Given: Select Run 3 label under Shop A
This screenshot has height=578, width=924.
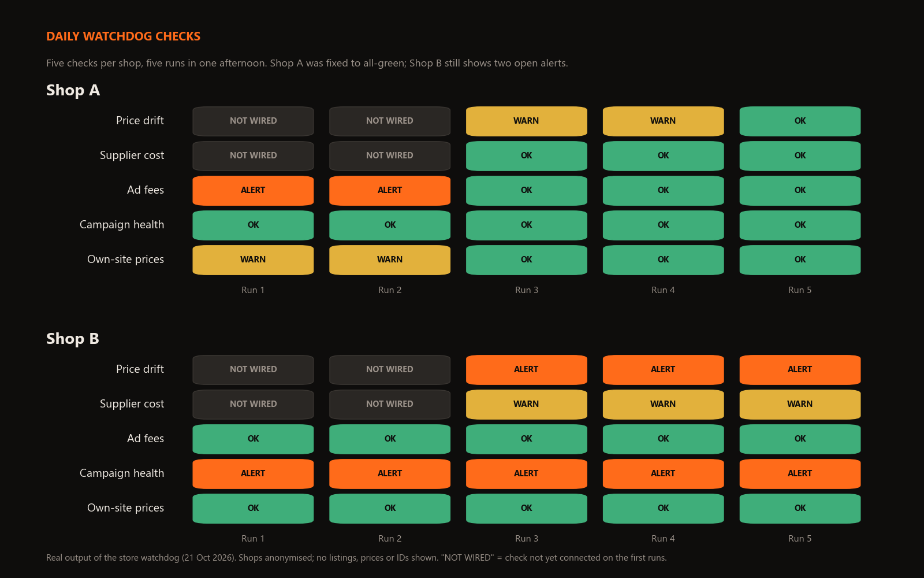Looking at the screenshot, I should tap(527, 290).
